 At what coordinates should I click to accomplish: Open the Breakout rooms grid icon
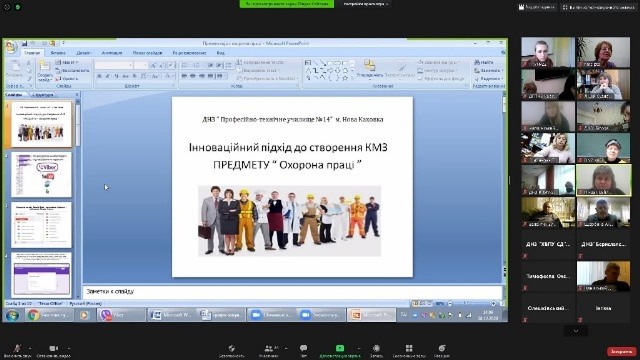click(x=409, y=348)
